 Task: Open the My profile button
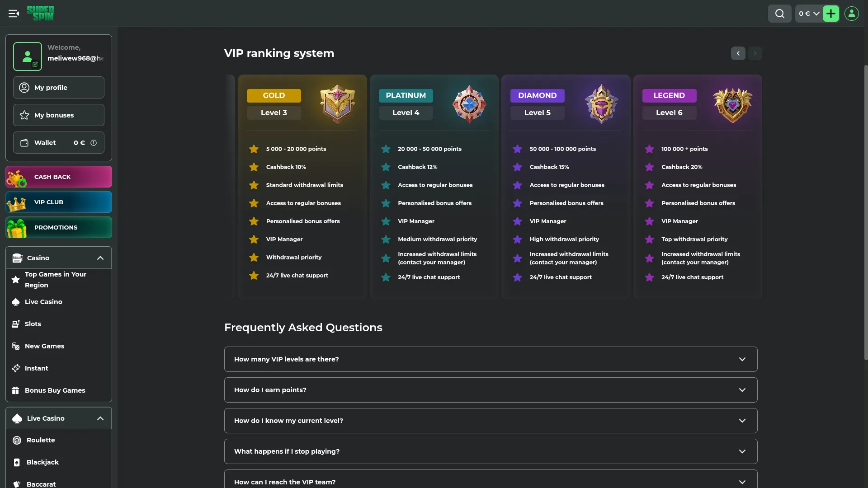(x=59, y=88)
